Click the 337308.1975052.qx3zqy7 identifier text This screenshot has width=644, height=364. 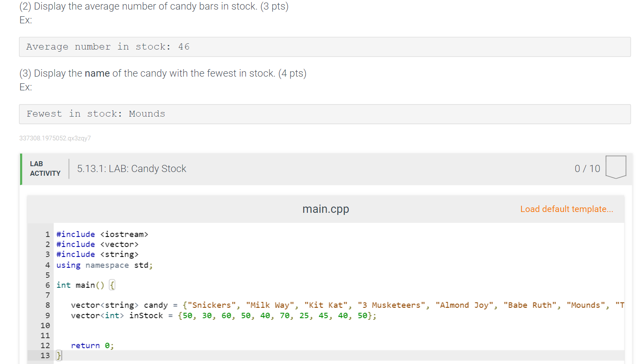click(x=55, y=138)
